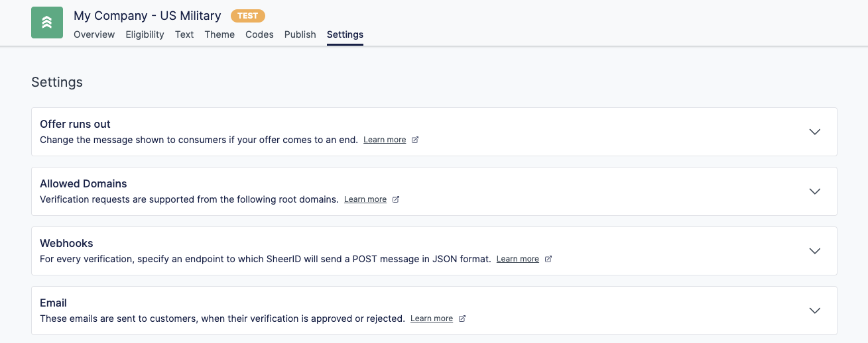Open the Codes tab
Image resolution: width=868 pixels, height=343 pixels.
259,34
